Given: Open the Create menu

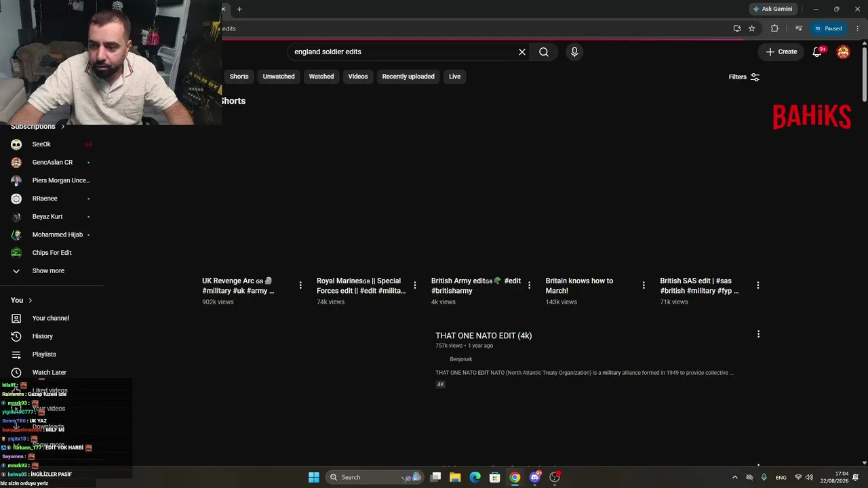Looking at the screenshot, I should pyautogui.click(x=781, y=52).
